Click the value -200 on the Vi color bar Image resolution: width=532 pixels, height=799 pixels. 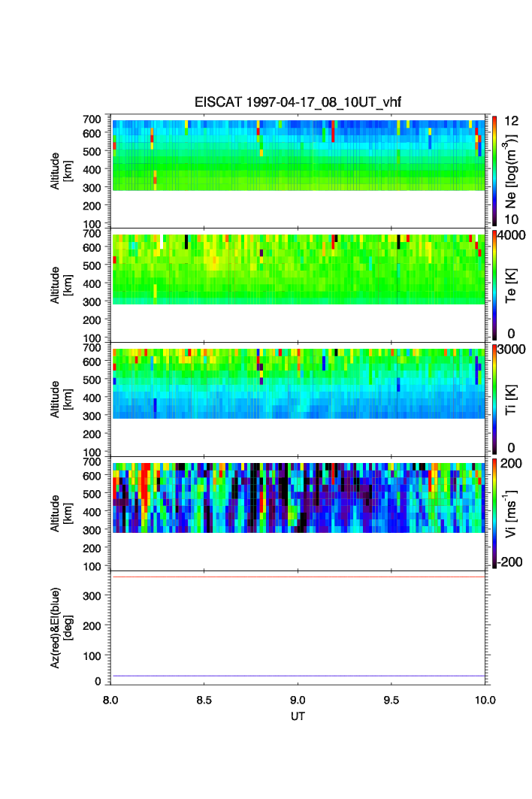tap(510, 562)
